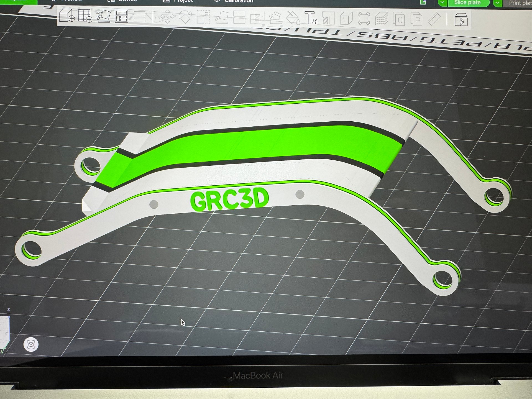Open the support painting brush tool
532x399 pixels.
[x=275, y=18]
